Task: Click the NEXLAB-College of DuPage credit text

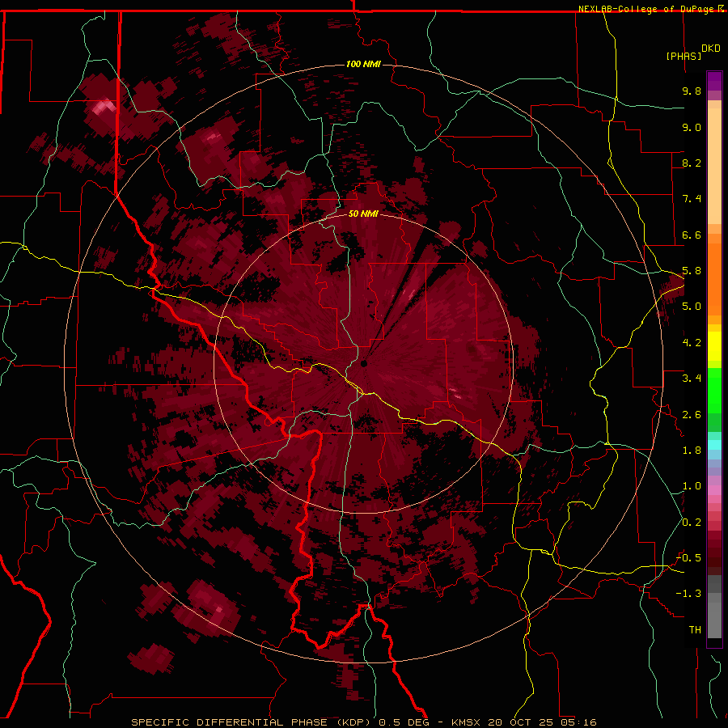Action: (648, 9)
